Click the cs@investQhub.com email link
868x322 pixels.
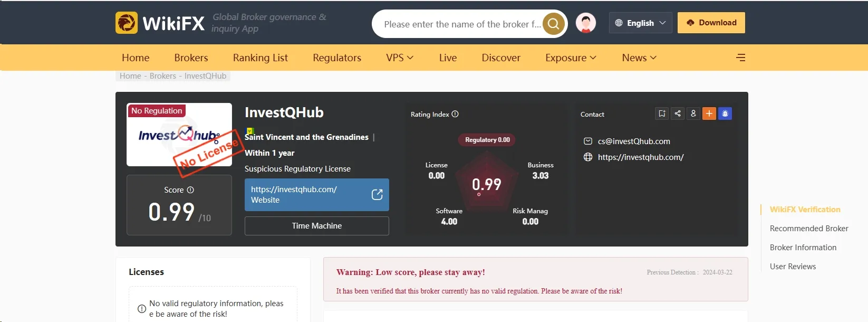[634, 141]
